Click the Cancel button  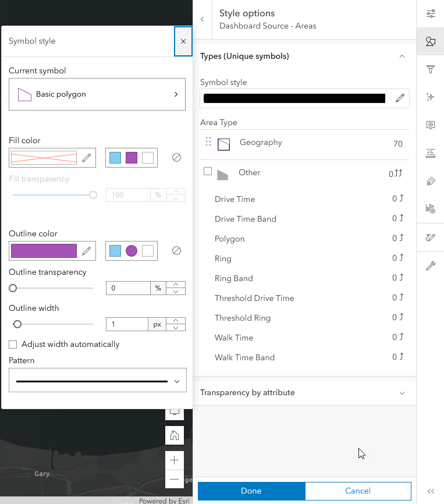point(358,491)
